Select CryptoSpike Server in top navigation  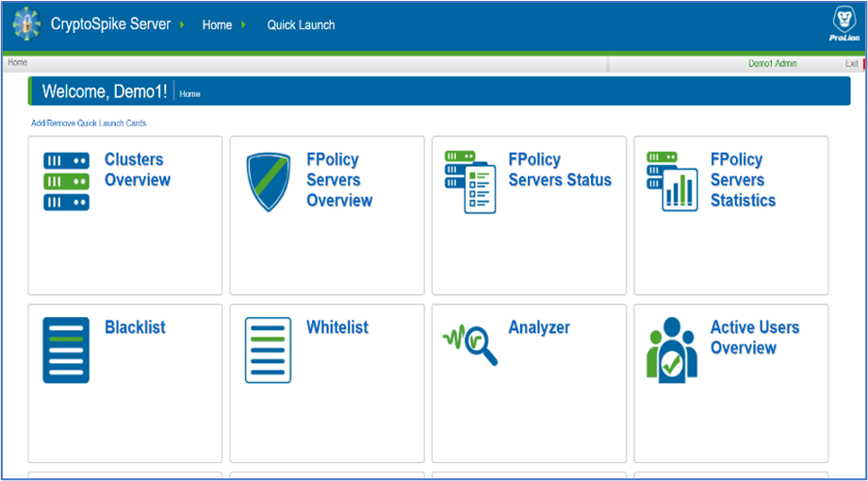click(110, 25)
